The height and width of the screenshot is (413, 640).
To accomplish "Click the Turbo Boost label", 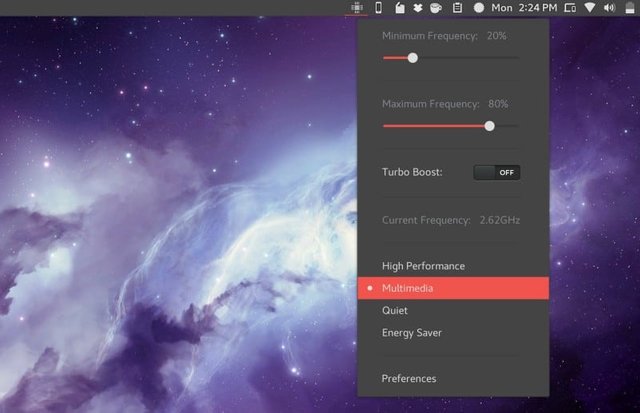I will [412, 172].
